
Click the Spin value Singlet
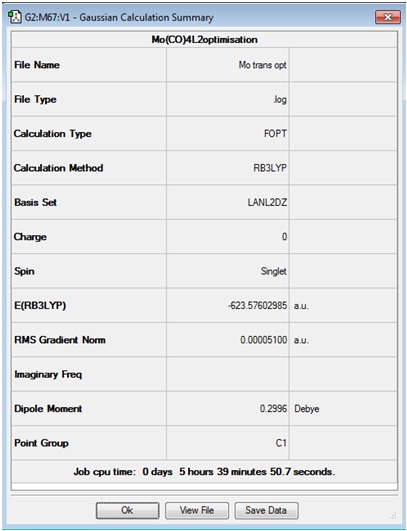[x=274, y=271]
